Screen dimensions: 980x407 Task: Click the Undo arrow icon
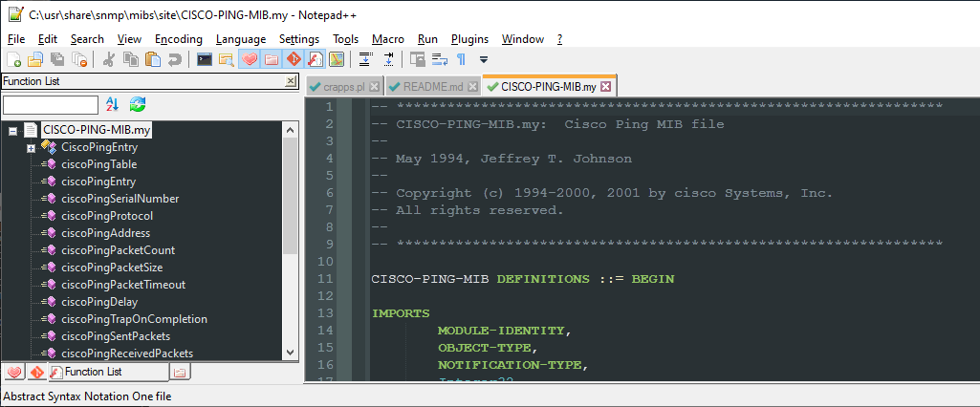pos(175,59)
